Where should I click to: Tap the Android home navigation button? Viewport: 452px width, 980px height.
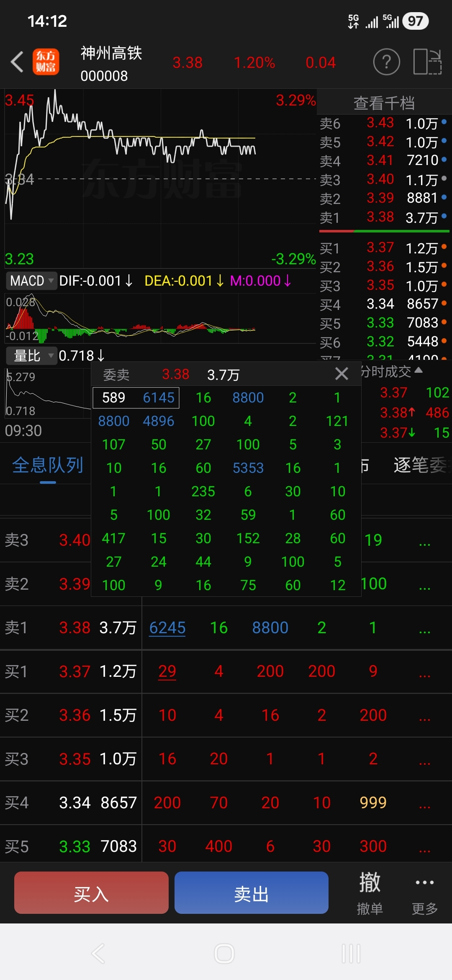coord(224,954)
